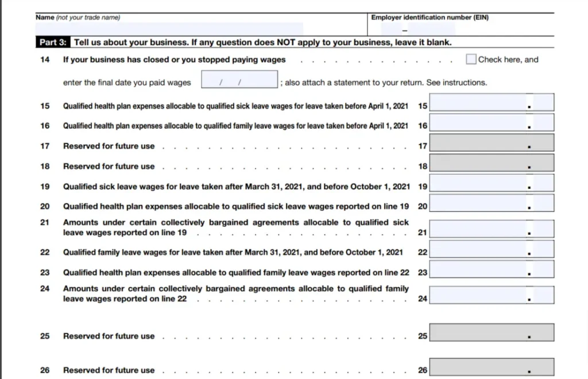Click the line 24 dollar amount field
588x379 pixels.
tap(478, 295)
